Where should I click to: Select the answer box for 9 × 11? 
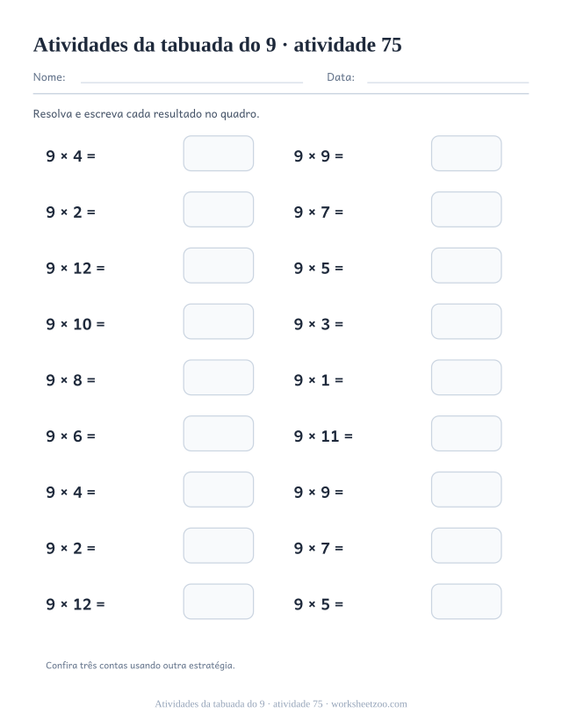(x=466, y=434)
